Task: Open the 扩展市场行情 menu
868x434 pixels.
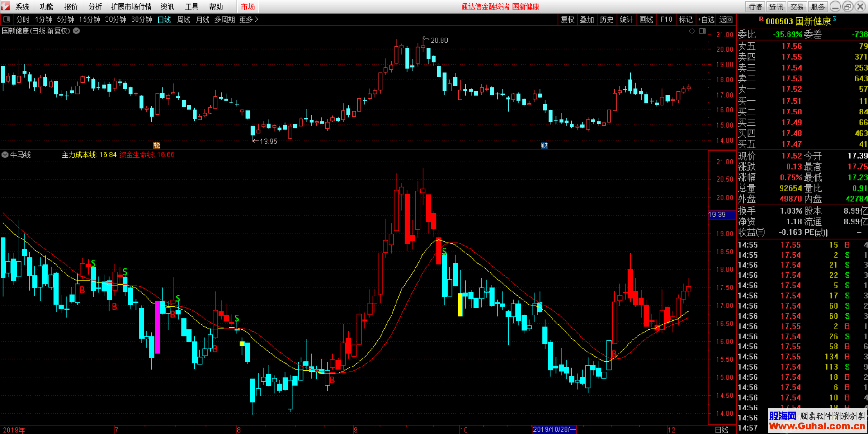Action: pos(131,6)
